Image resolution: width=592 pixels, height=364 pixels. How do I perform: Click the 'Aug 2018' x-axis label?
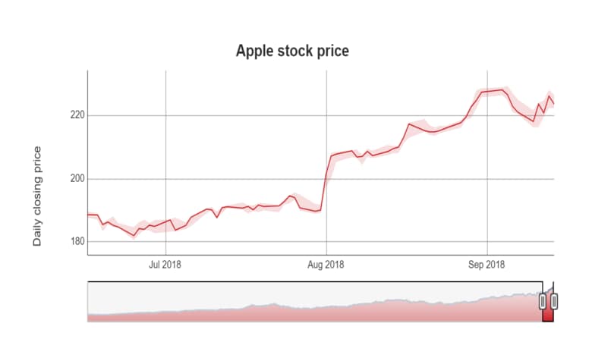coord(326,265)
